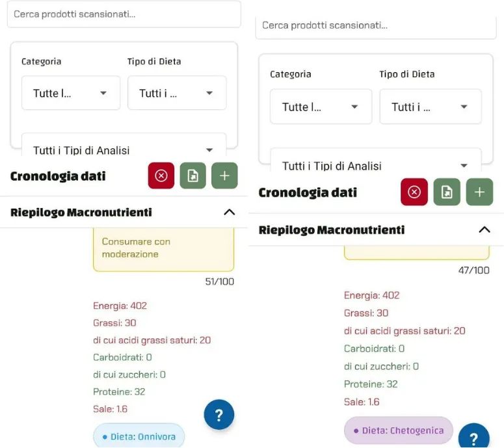Image resolution: width=504 pixels, height=448 pixels.
Task: Collapse right Riepilogo Macronutrienti section chevron
Action: (x=484, y=230)
